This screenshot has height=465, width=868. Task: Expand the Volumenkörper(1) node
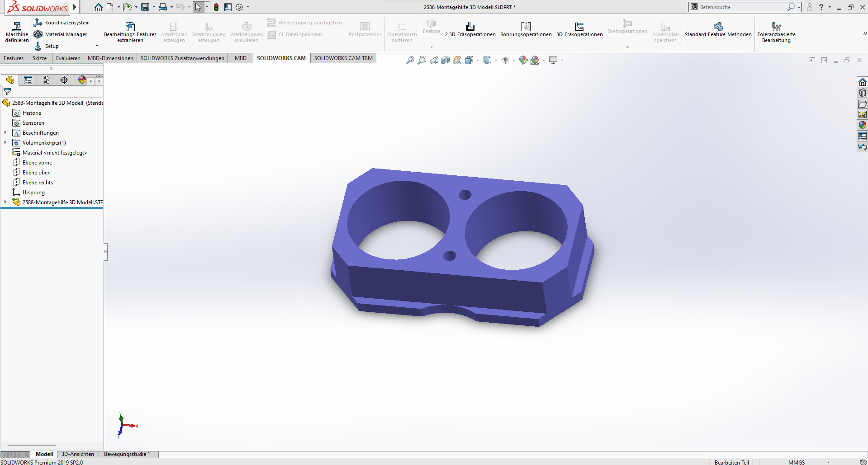(x=5, y=142)
